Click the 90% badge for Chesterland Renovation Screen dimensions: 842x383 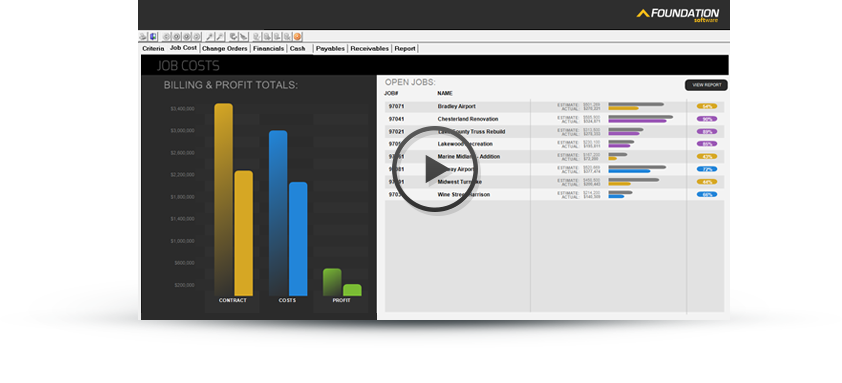[x=707, y=119]
